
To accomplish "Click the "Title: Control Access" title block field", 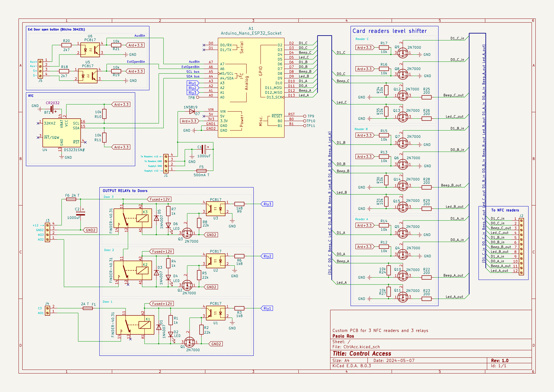I will click(362, 354).
